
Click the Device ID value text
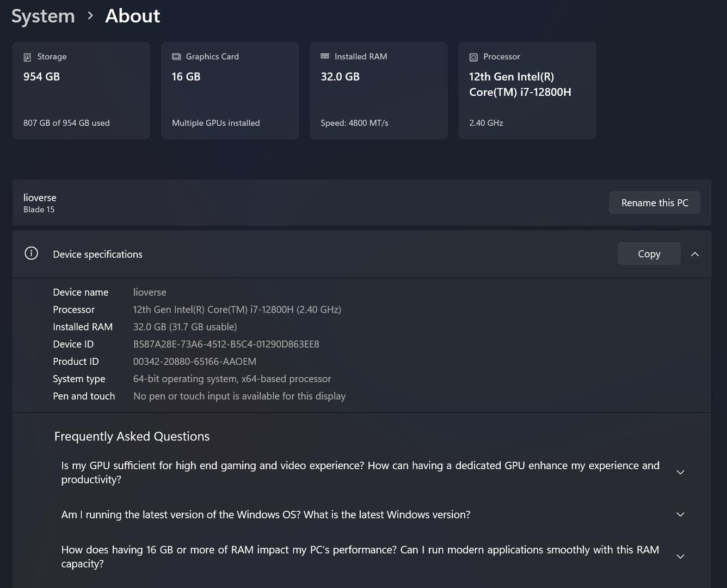click(226, 344)
